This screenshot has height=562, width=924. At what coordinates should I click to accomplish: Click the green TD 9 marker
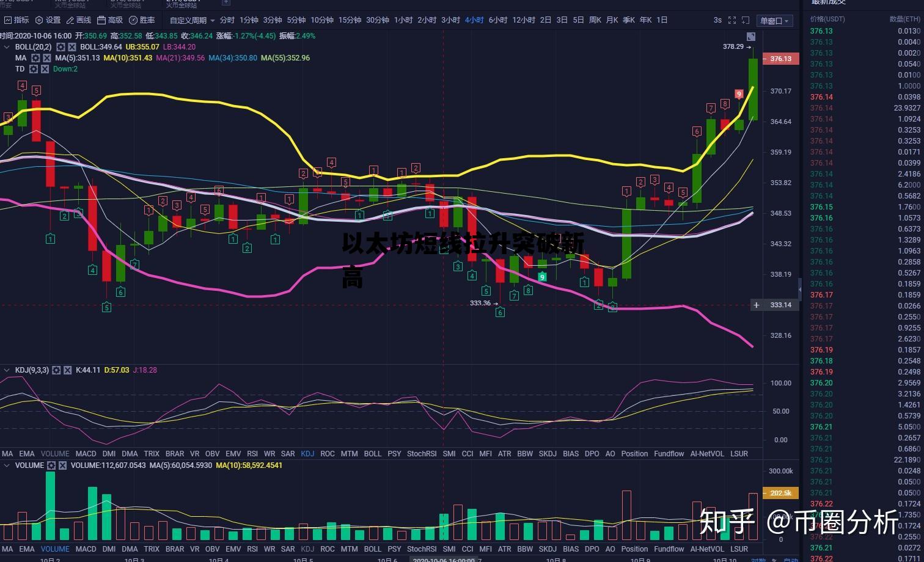[x=542, y=277]
